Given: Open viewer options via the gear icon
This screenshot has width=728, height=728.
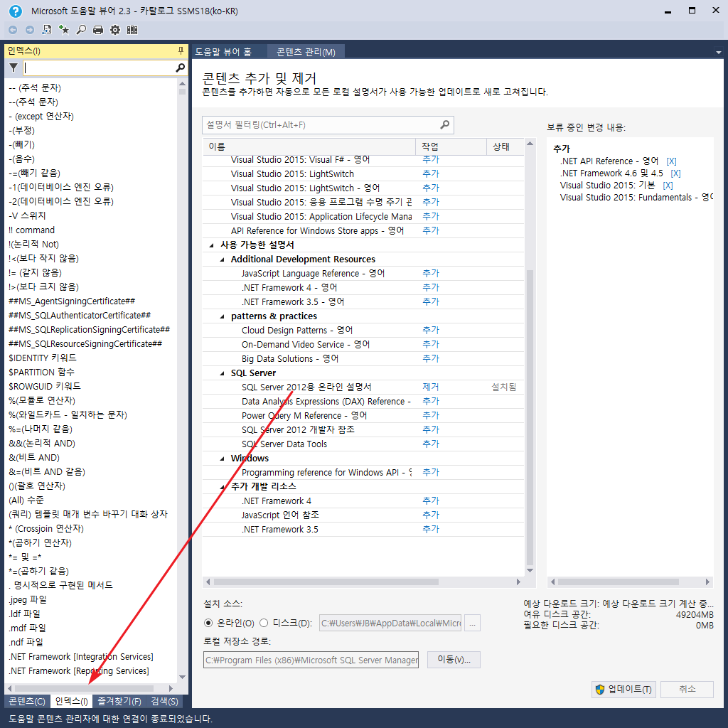Looking at the screenshot, I should pyautogui.click(x=115, y=30).
